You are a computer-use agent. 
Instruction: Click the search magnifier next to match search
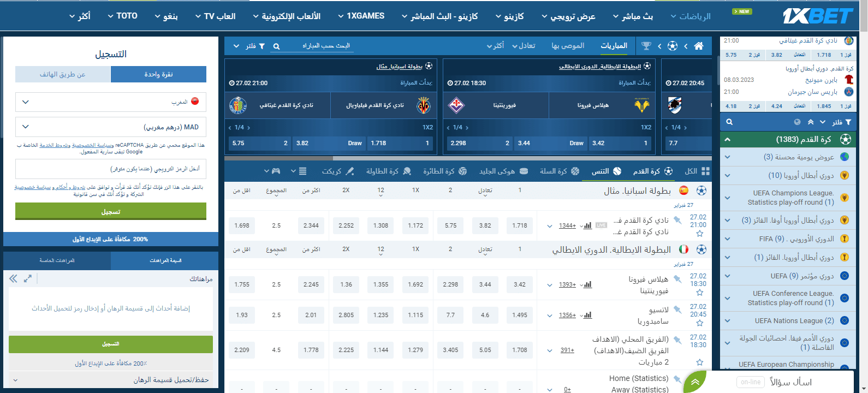point(276,46)
